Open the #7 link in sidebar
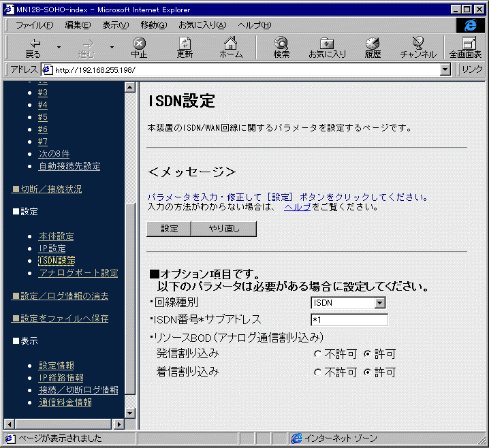Viewport: 489px width, 448px height. pos(43,142)
